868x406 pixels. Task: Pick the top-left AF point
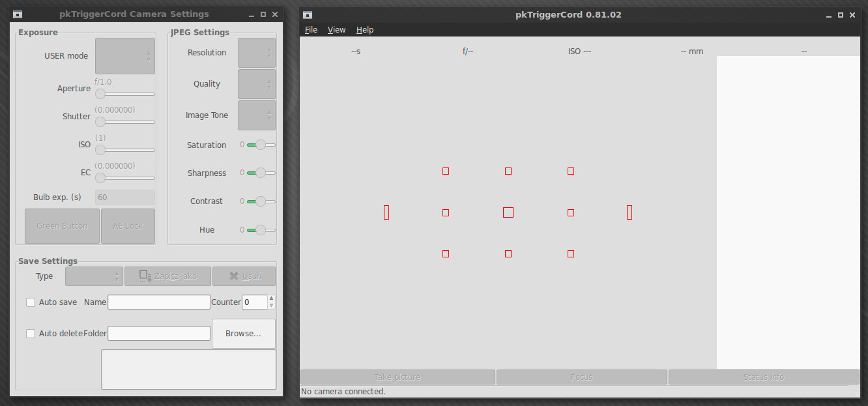[x=446, y=171]
